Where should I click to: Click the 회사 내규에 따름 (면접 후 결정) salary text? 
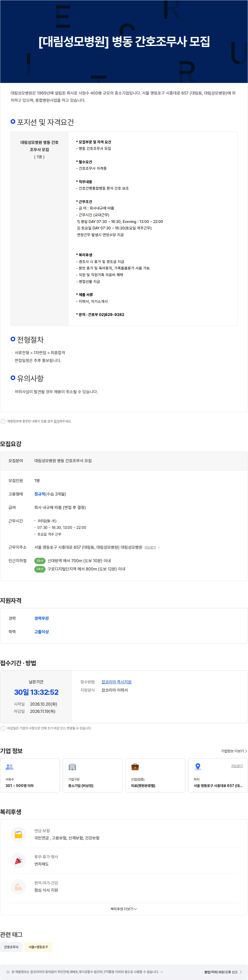click(x=60, y=507)
